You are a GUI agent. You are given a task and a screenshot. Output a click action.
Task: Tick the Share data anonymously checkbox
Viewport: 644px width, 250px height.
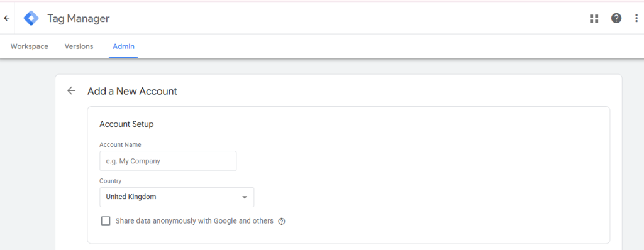(106, 221)
